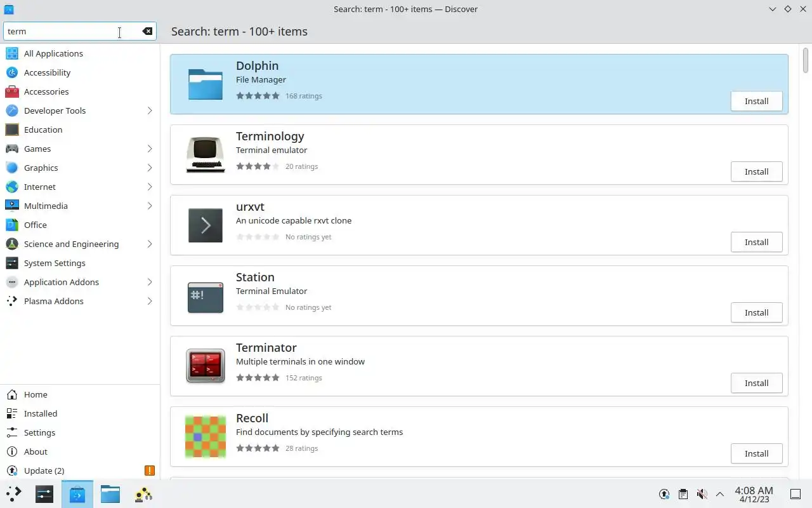
Task: Click the All Applications category icon
Action: pyautogui.click(x=11, y=53)
